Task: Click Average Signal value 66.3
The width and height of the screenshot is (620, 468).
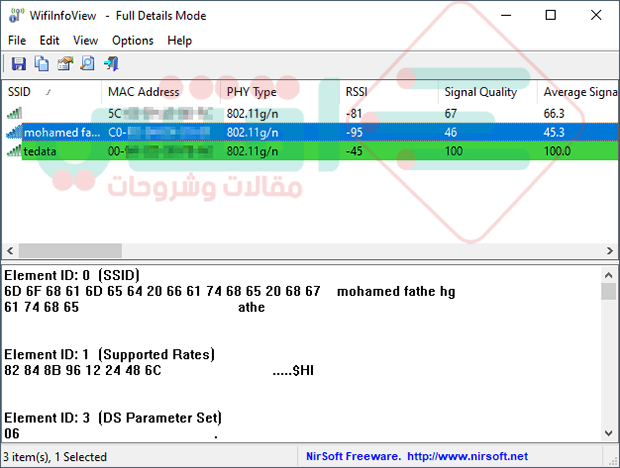Action: [x=554, y=114]
